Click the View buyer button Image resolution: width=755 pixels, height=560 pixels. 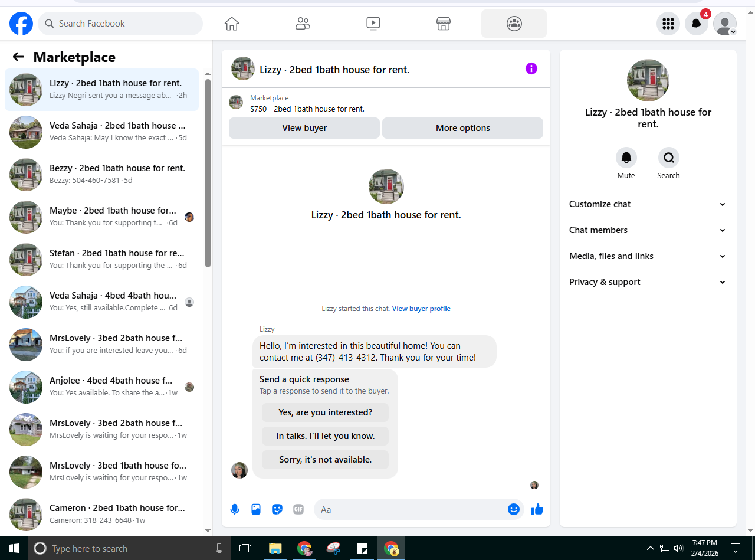(x=304, y=128)
